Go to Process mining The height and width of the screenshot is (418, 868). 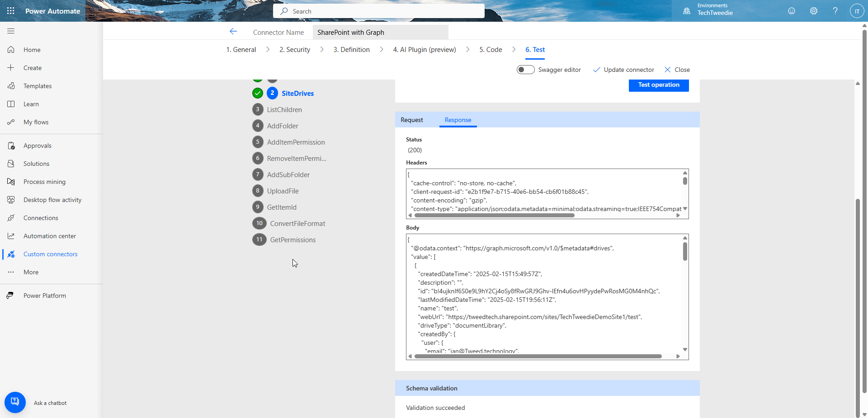(44, 182)
